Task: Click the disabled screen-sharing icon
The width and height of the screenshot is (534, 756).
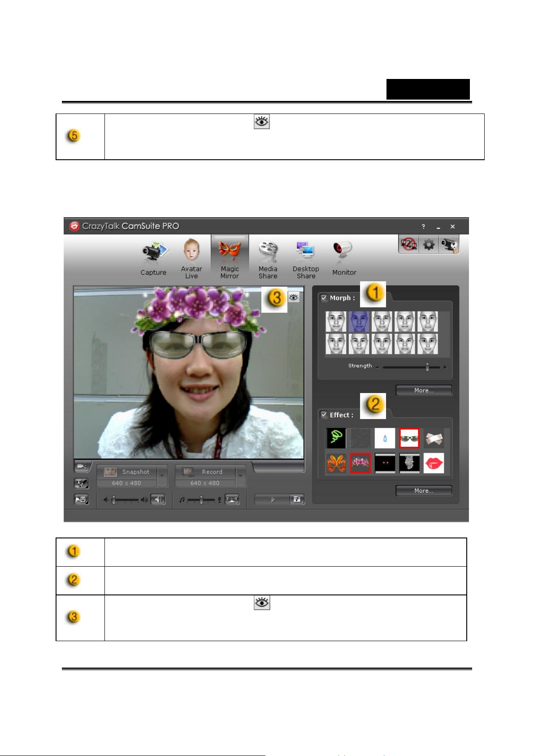Action: [408, 245]
